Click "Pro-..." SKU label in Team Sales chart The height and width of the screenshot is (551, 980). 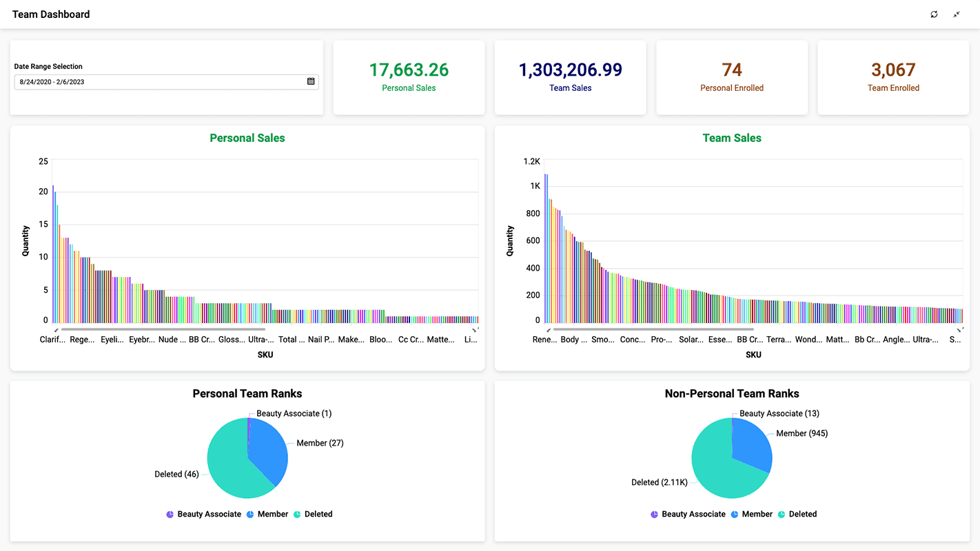[x=662, y=340]
